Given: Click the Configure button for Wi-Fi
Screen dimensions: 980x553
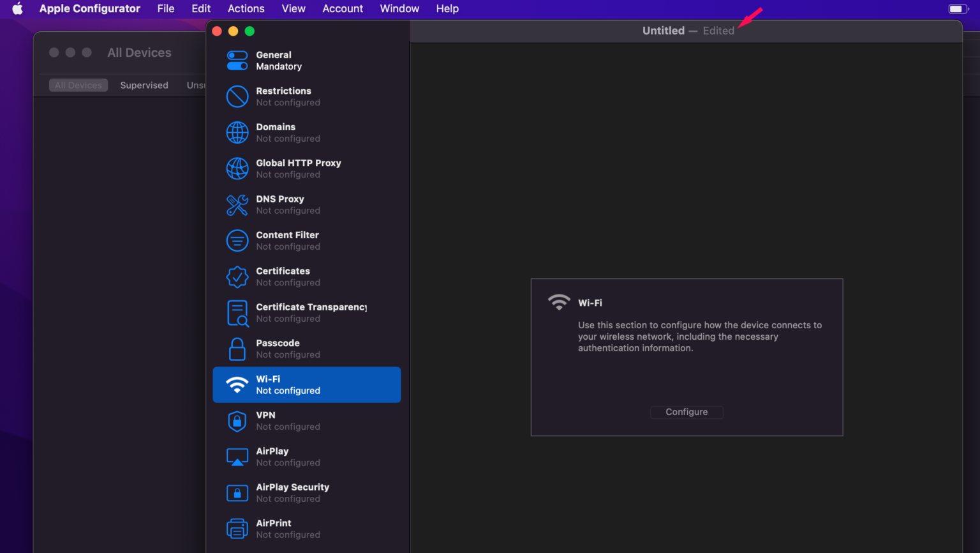Looking at the screenshot, I should 687,413.
